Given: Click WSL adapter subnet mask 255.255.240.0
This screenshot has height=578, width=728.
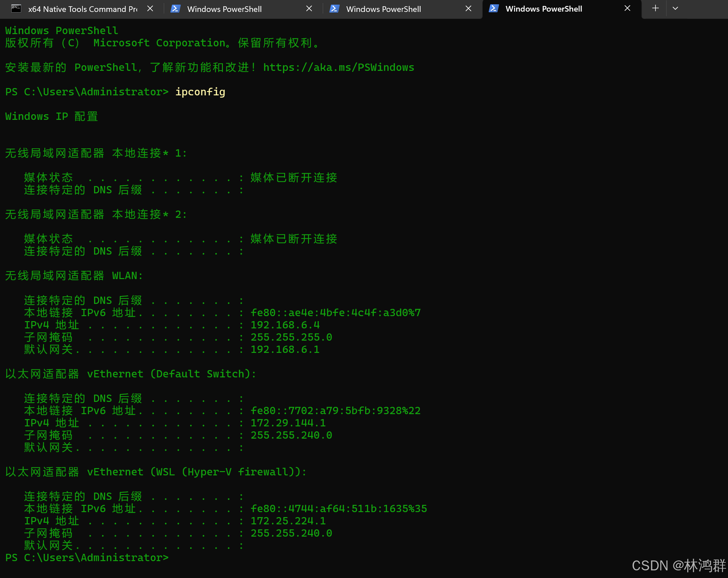Looking at the screenshot, I should (x=291, y=533).
